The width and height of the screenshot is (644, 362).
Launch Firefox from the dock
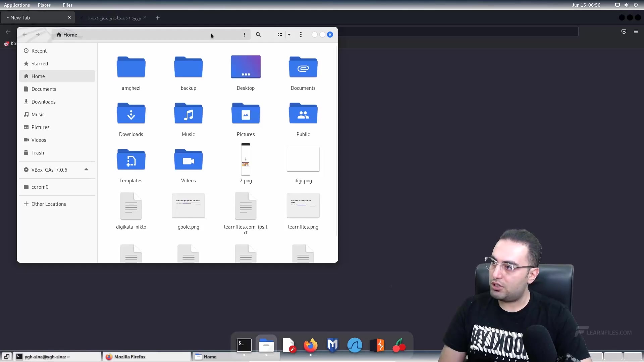pos(310,345)
